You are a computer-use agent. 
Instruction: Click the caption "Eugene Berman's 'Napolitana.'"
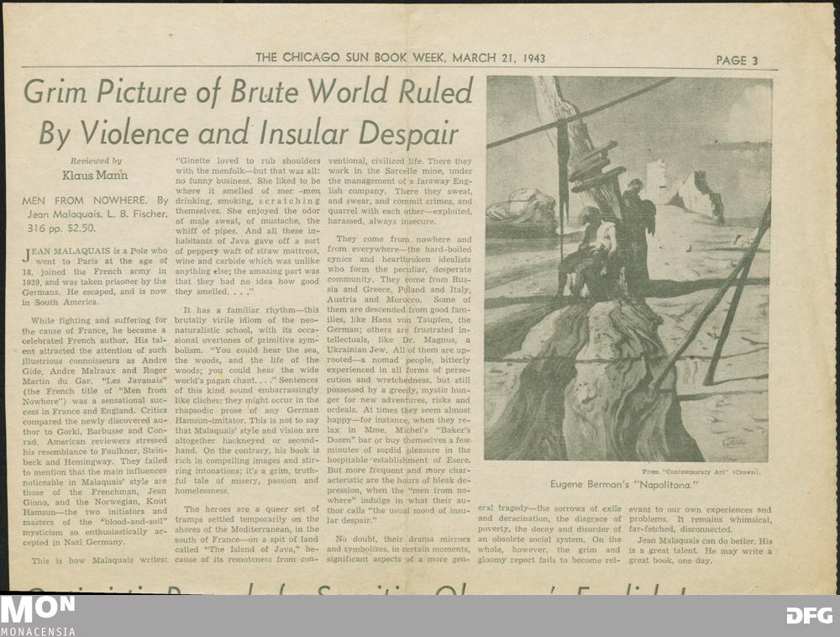coord(625,485)
